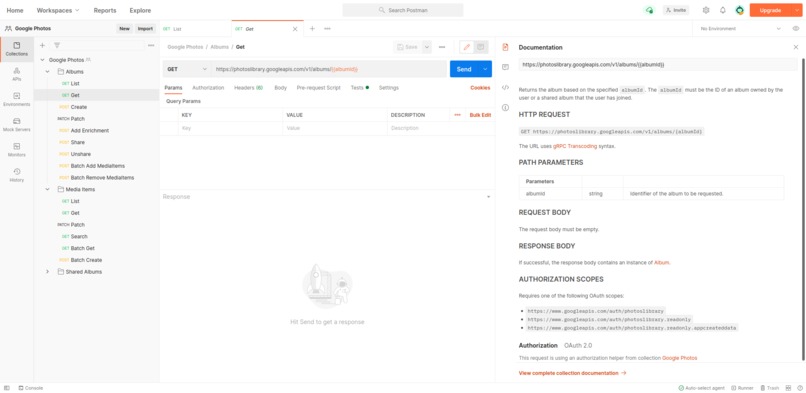Open the Console from the status bar
The width and height of the screenshot is (806, 393).
pos(30,388)
